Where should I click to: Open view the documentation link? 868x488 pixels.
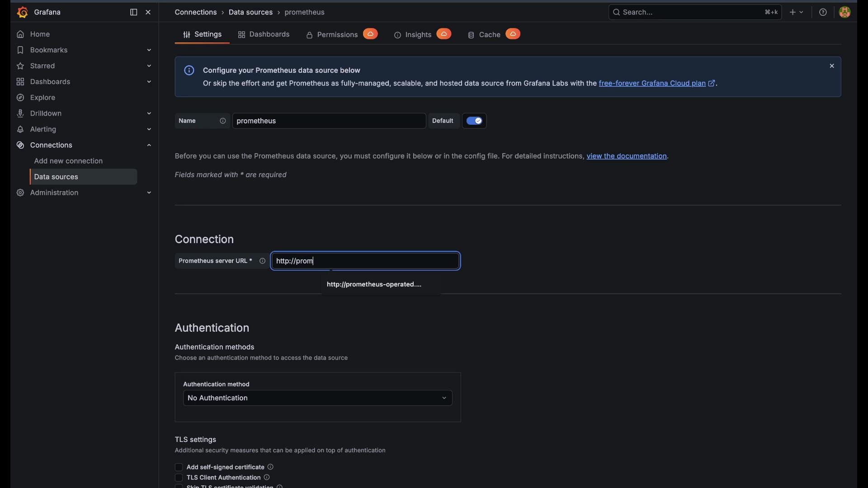pyautogui.click(x=627, y=156)
